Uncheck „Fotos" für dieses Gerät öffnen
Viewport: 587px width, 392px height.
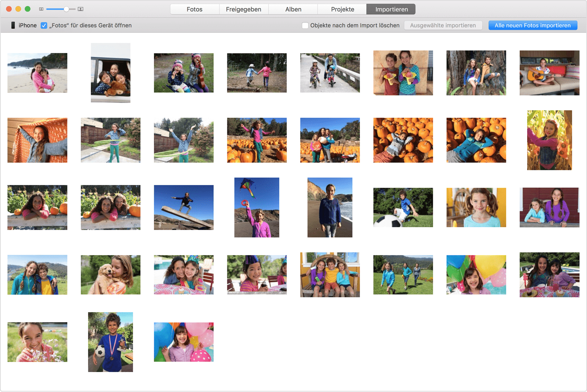(44, 26)
